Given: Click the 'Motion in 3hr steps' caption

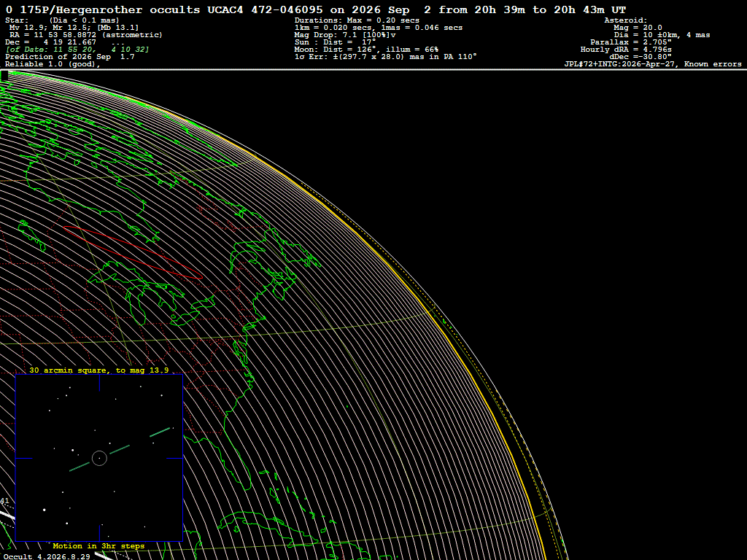Looking at the screenshot, I should (x=98, y=545).
